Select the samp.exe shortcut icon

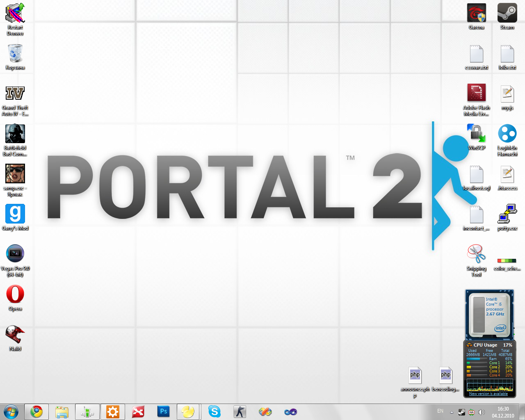click(15, 180)
